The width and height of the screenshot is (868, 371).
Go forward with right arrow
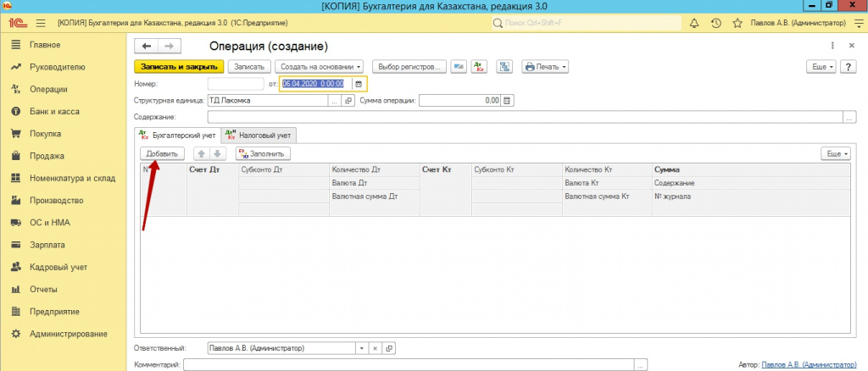point(170,46)
